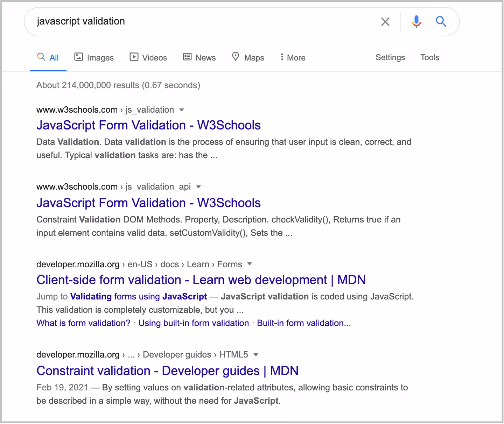The width and height of the screenshot is (504, 424).
Task: Open the W3Schools result under js_validation_api
Action: tap(148, 203)
